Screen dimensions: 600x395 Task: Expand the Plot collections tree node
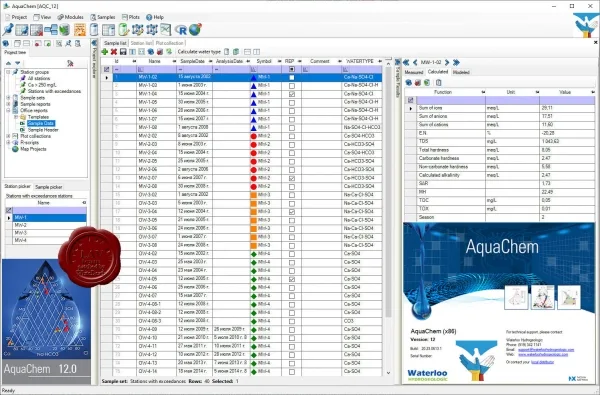[8, 136]
